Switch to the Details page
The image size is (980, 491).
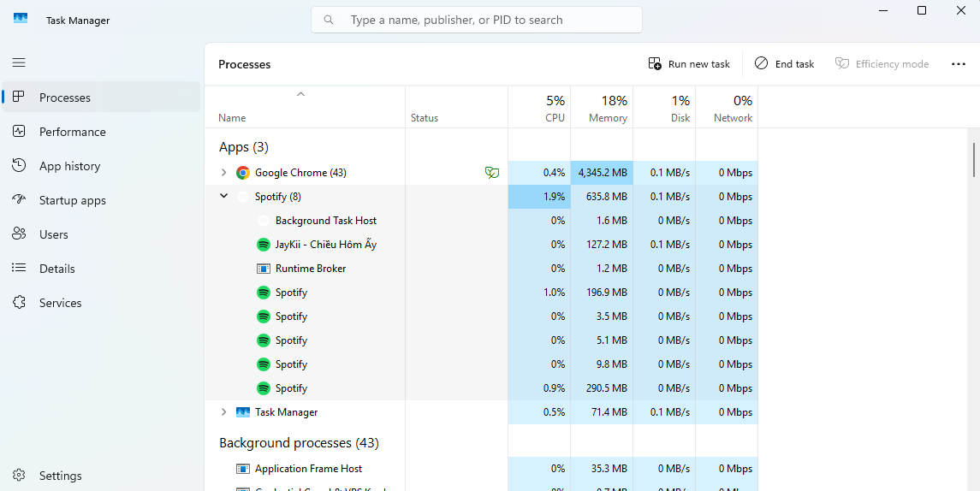coord(101,269)
